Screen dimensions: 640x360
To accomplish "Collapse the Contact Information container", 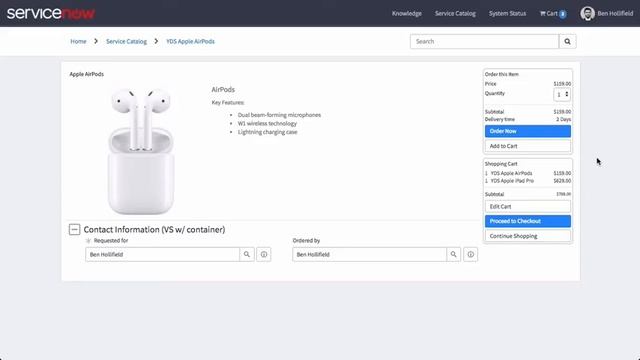I will pos(74,229).
